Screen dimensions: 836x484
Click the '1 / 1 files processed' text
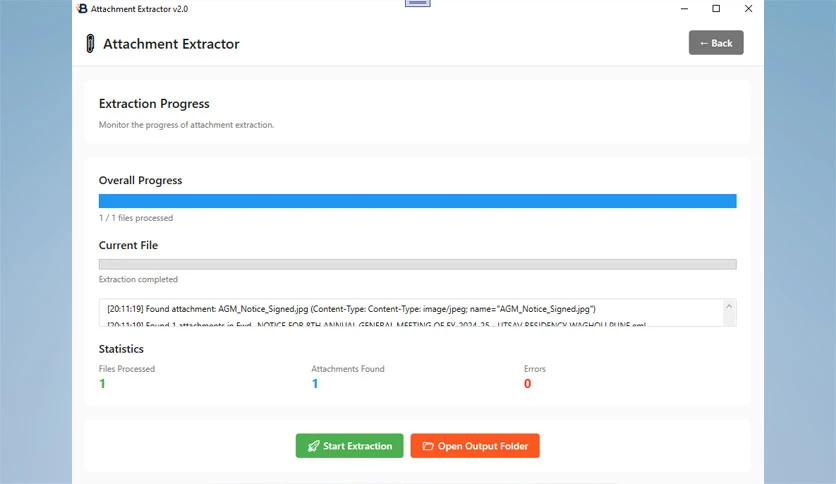136,218
